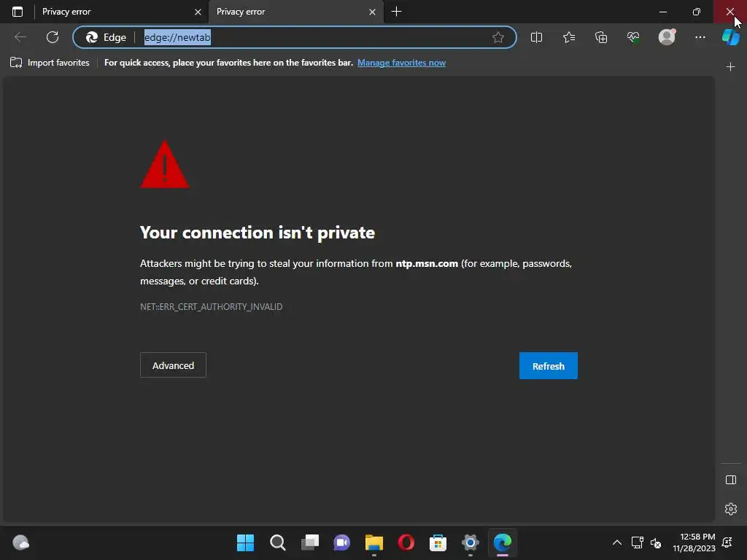Close the first Privacy error tab
The height and width of the screenshot is (560, 747).
tap(198, 12)
